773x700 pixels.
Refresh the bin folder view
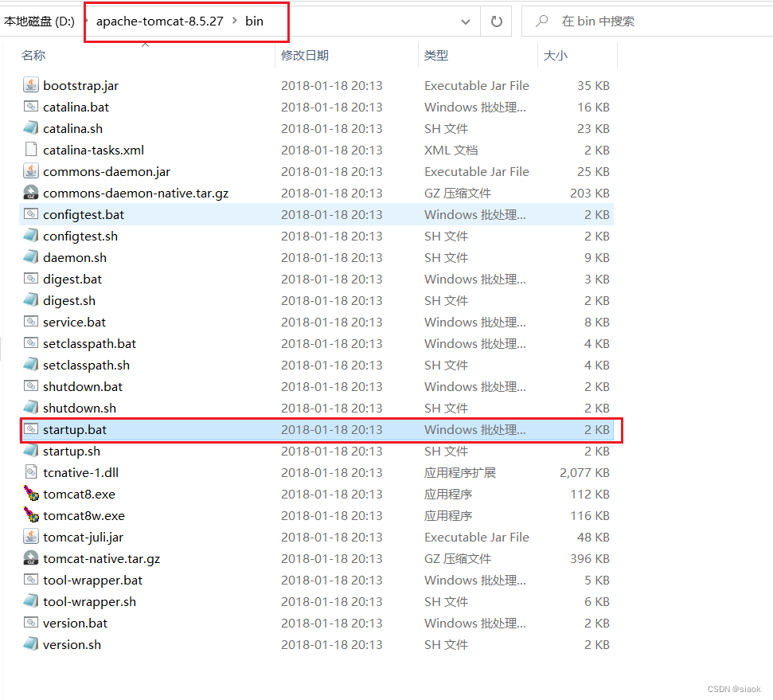[x=497, y=22]
